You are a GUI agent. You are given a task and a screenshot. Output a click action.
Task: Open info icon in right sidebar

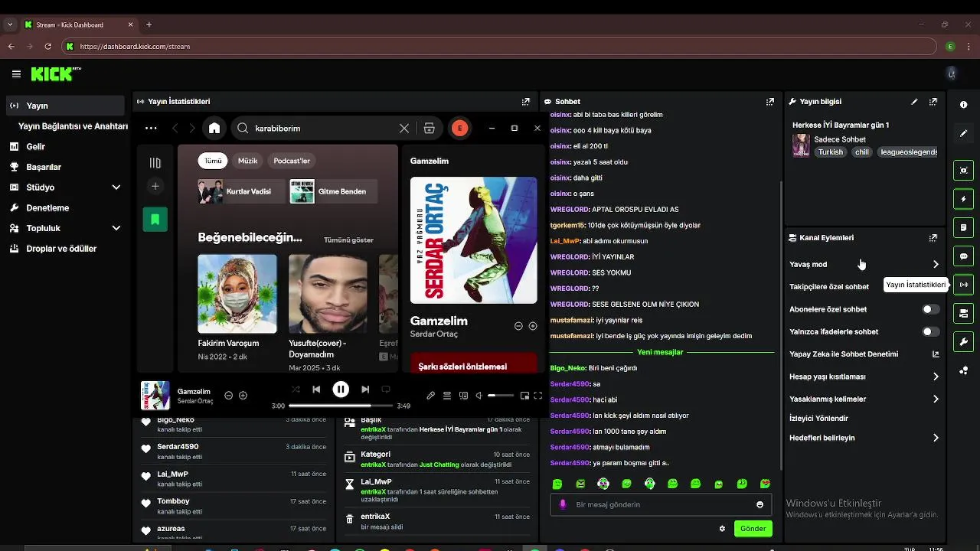[x=963, y=105]
